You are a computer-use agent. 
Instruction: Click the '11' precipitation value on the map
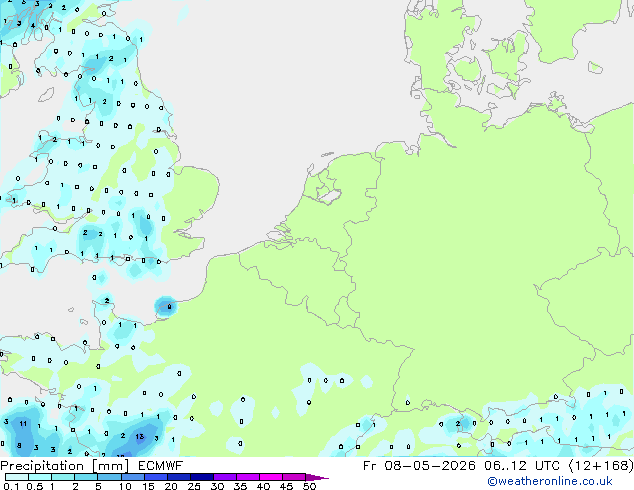click(23, 424)
